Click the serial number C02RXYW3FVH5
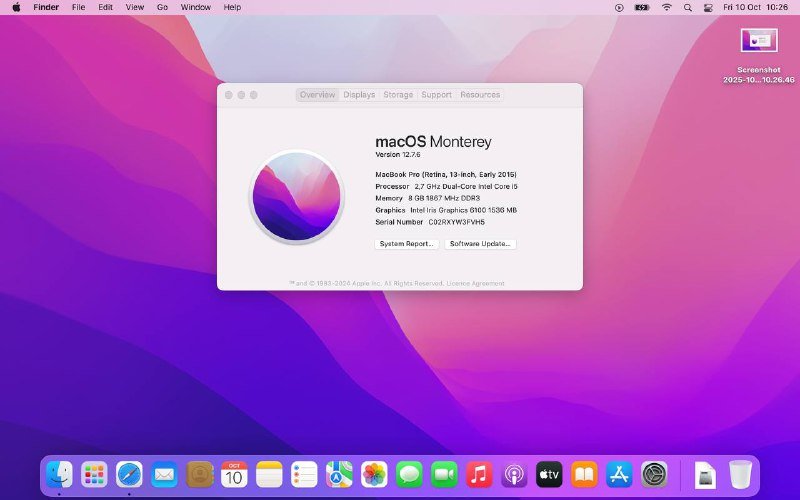 click(457, 222)
